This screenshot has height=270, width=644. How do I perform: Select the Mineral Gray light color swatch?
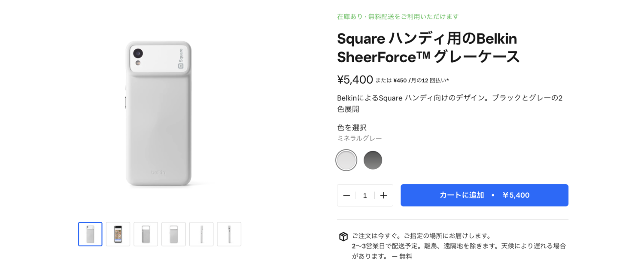click(346, 160)
